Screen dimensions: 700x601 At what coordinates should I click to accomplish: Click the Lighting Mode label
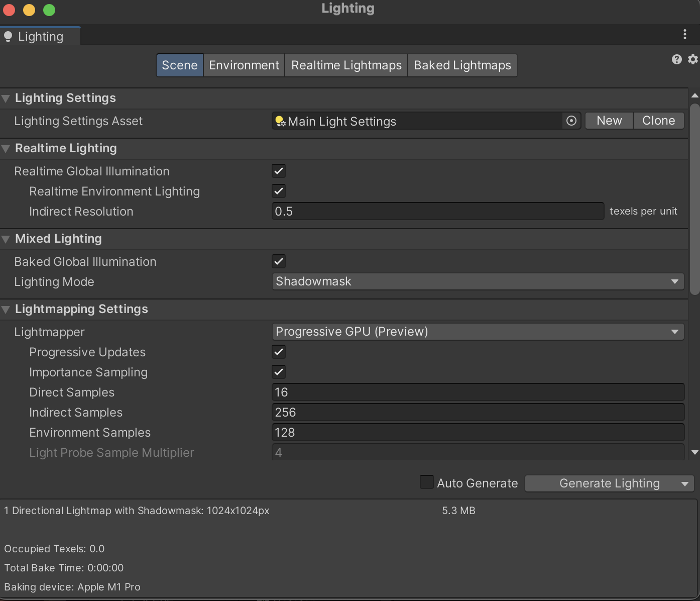54,282
